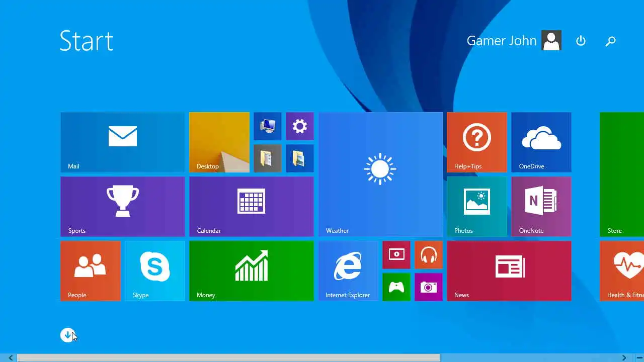Open the Mail tile
Viewport: 644px width, 362px height.
pos(123,142)
